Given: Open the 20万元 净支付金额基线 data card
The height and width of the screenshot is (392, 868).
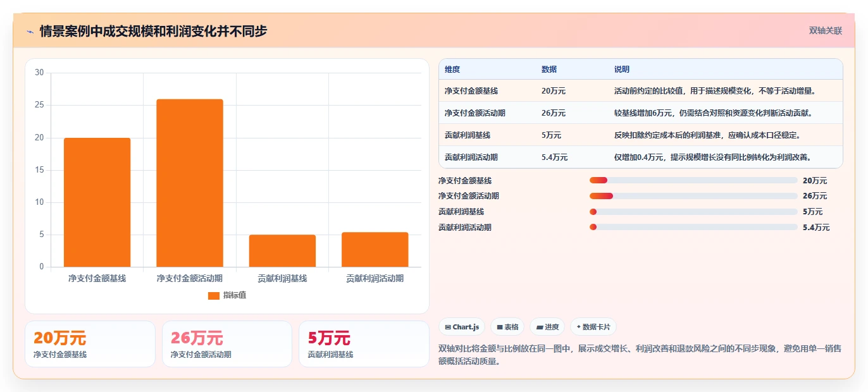Looking at the screenshot, I should [90, 344].
